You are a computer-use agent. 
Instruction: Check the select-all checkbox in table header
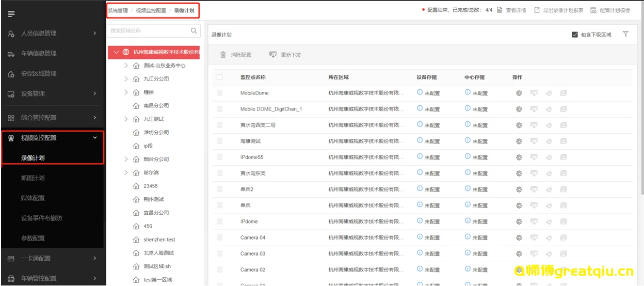point(220,77)
